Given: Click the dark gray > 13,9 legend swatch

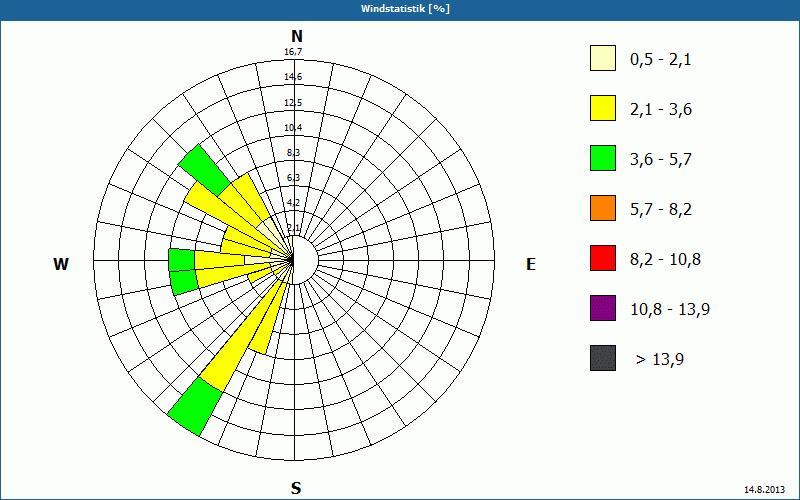Looking at the screenshot, I should click(603, 358).
